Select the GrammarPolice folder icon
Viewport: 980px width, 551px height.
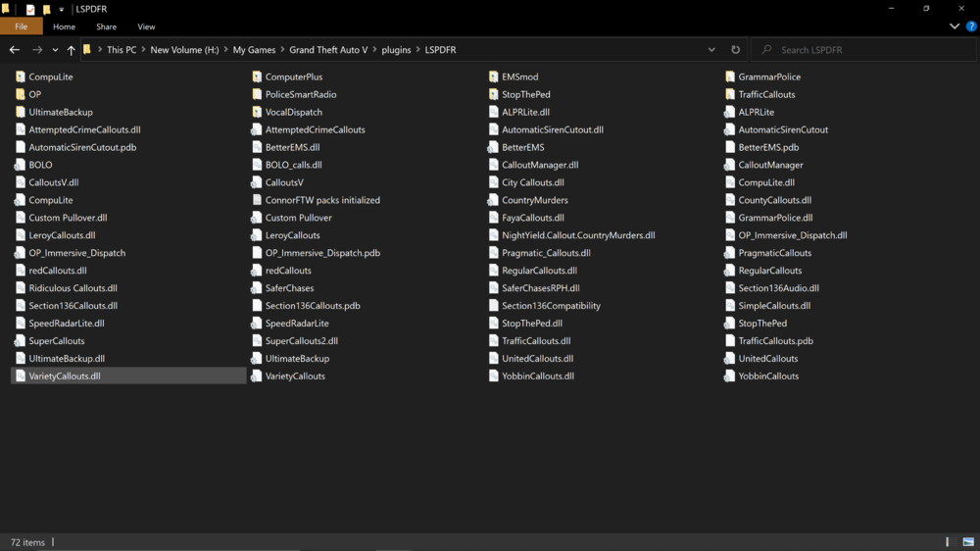[x=730, y=76]
